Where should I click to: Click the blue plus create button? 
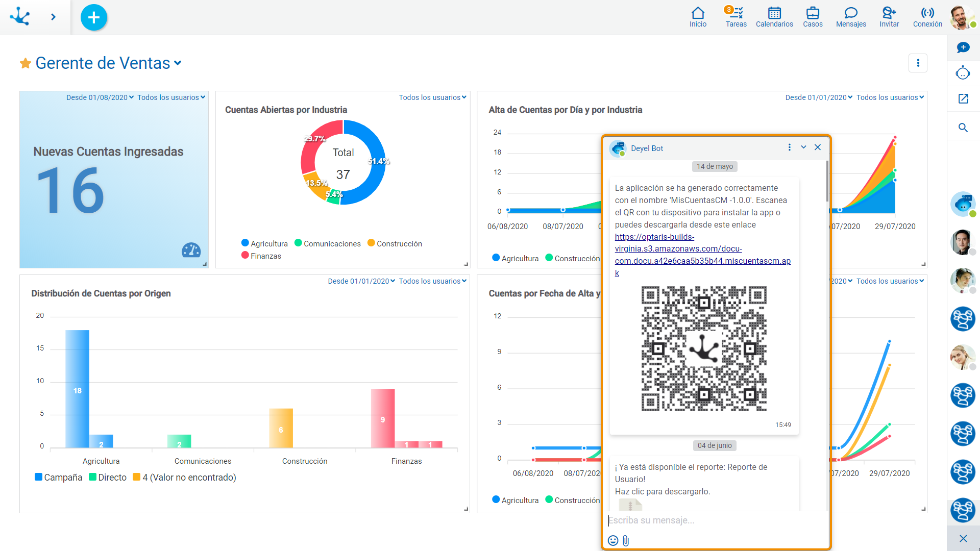(x=94, y=17)
